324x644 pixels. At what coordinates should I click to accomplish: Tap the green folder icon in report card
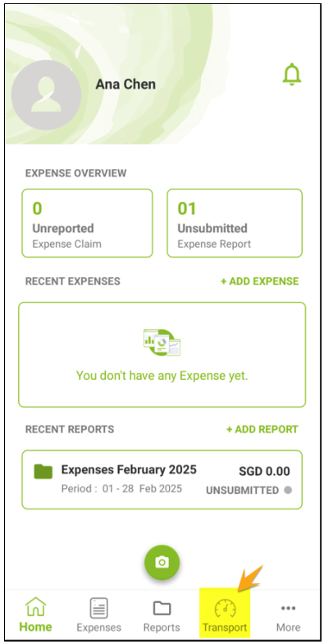[x=43, y=472]
